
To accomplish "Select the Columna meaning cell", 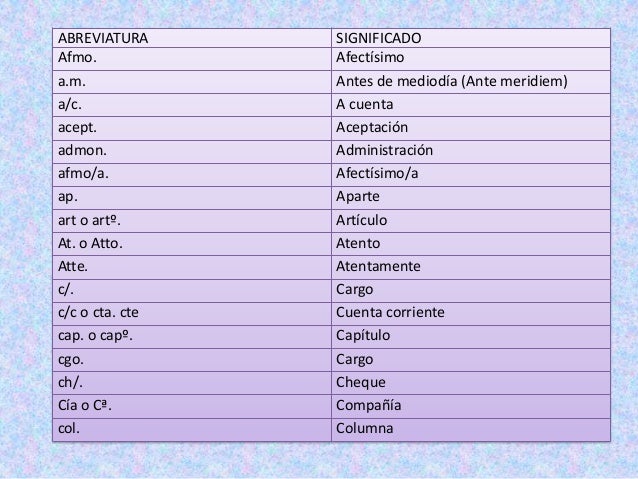I will [471, 429].
